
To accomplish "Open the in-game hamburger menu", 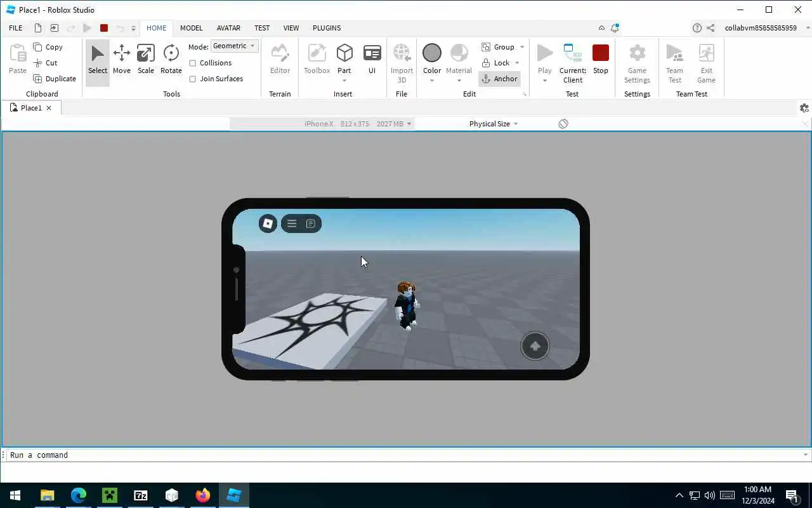I will click(292, 224).
